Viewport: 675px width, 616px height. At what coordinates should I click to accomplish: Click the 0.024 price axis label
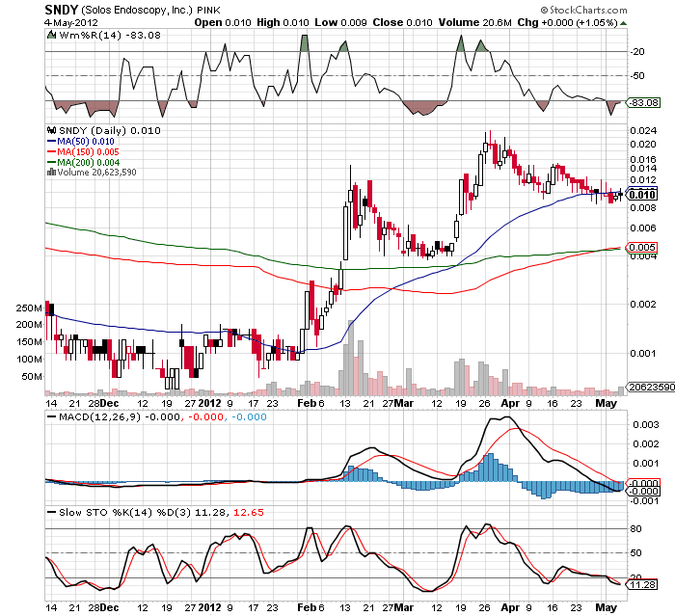[x=643, y=130]
